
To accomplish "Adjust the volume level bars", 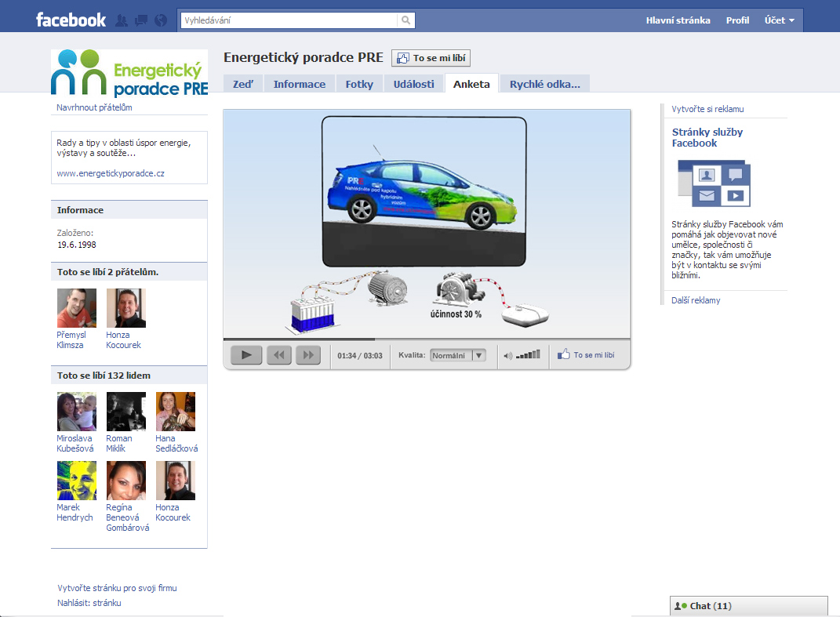I will [x=528, y=354].
